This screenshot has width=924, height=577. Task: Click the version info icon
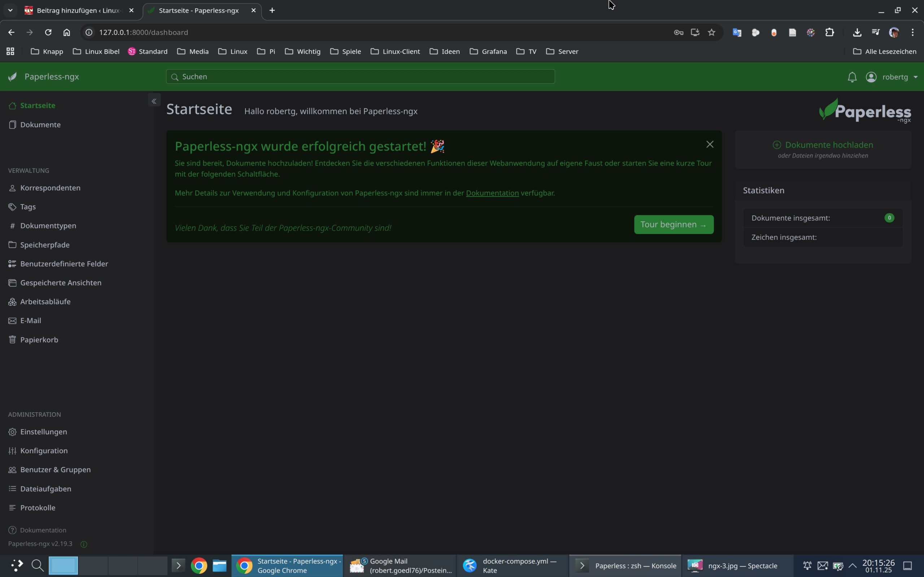click(x=84, y=544)
